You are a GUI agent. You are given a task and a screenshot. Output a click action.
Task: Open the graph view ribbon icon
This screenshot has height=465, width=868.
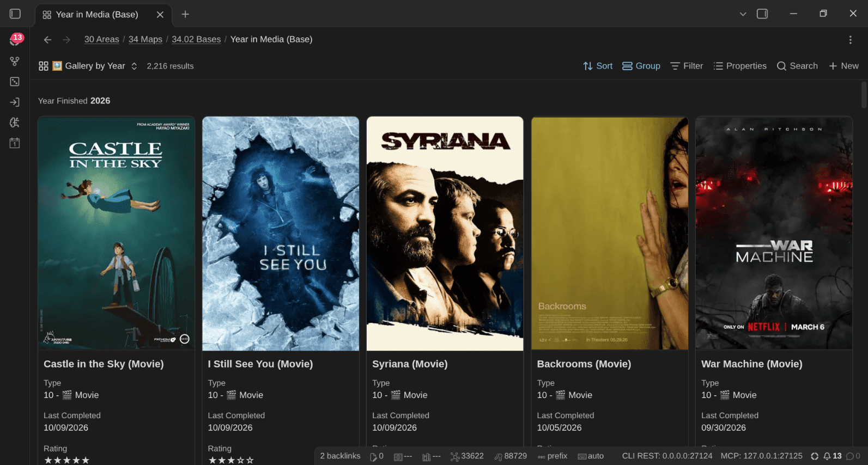15,61
